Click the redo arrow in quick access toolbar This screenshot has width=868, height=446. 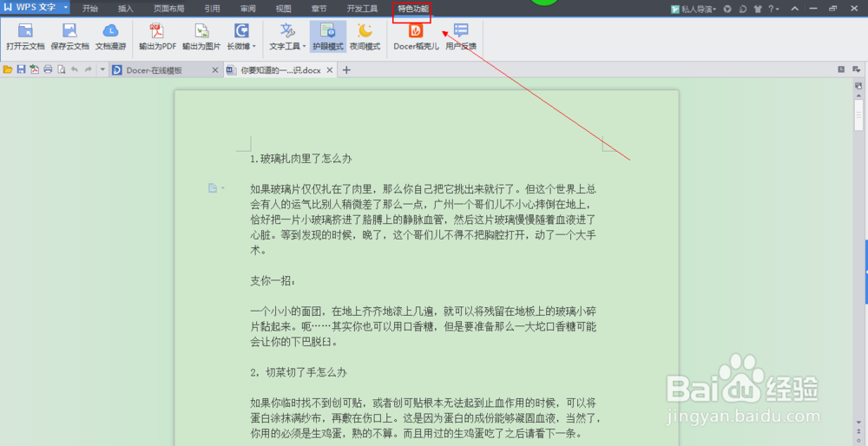pyautogui.click(x=88, y=69)
